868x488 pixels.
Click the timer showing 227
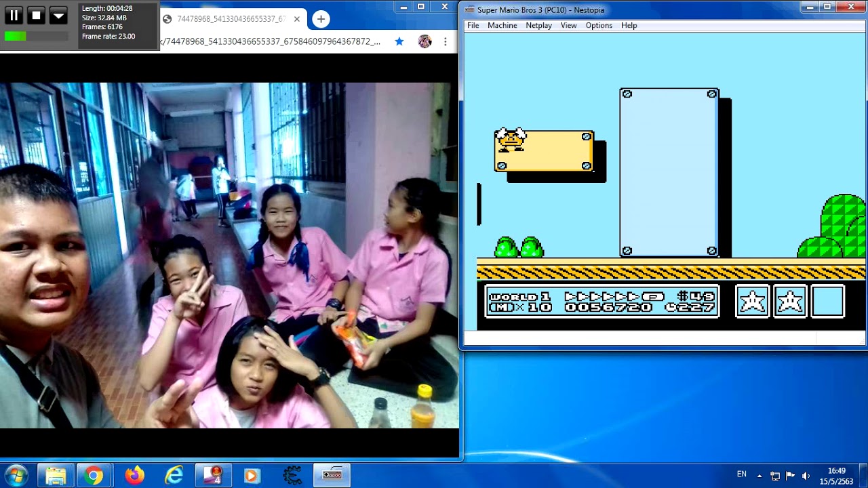(690, 308)
